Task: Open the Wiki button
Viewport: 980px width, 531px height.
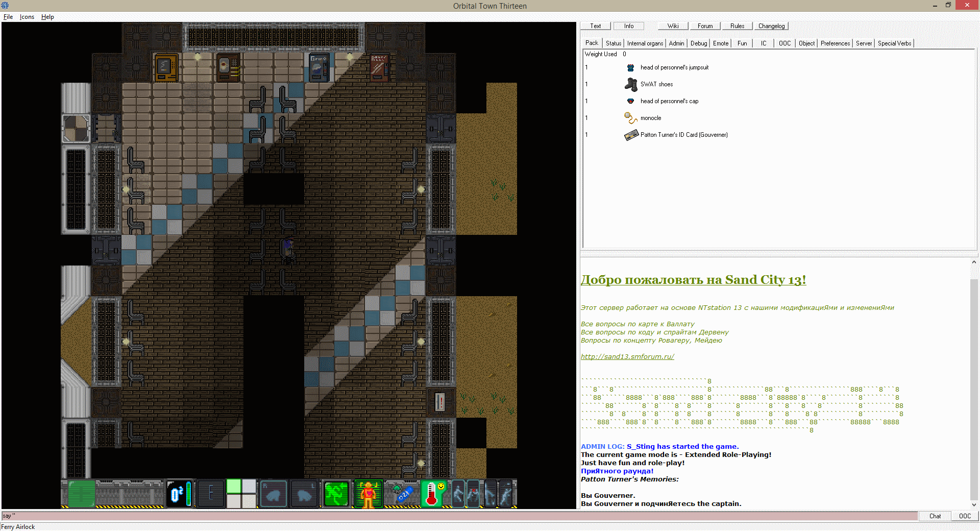Action: pos(673,26)
